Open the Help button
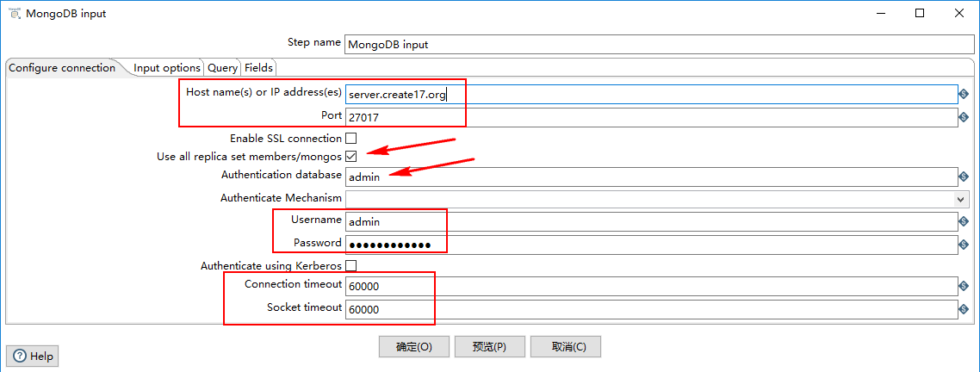The width and height of the screenshot is (980, 372). click(x=33, y=356)
